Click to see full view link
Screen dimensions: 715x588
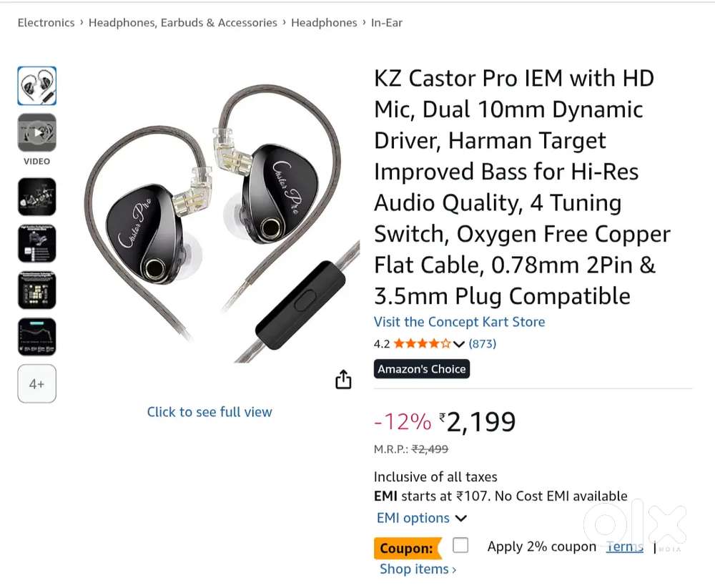point(209,412)
